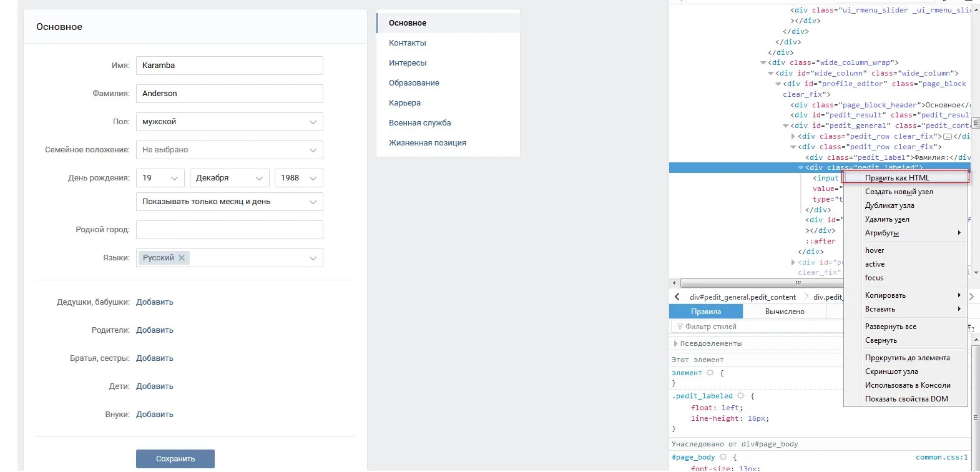Viewport: 980px width, 472px height.
Task: Expand the collapsed pedit_row clear_fix node
Action: [x=793, y=136]
